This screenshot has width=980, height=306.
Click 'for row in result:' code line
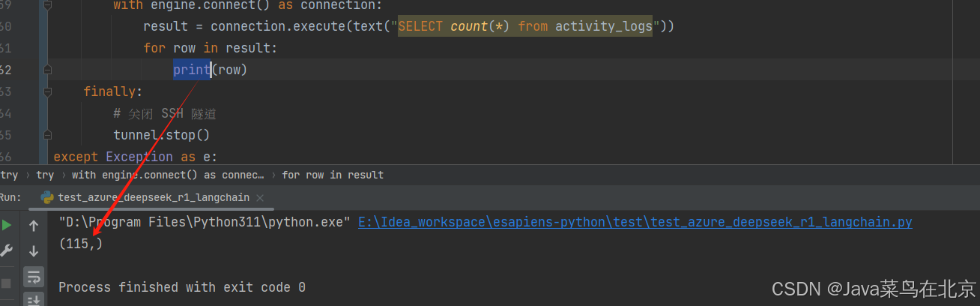click(x=210, y=48)
